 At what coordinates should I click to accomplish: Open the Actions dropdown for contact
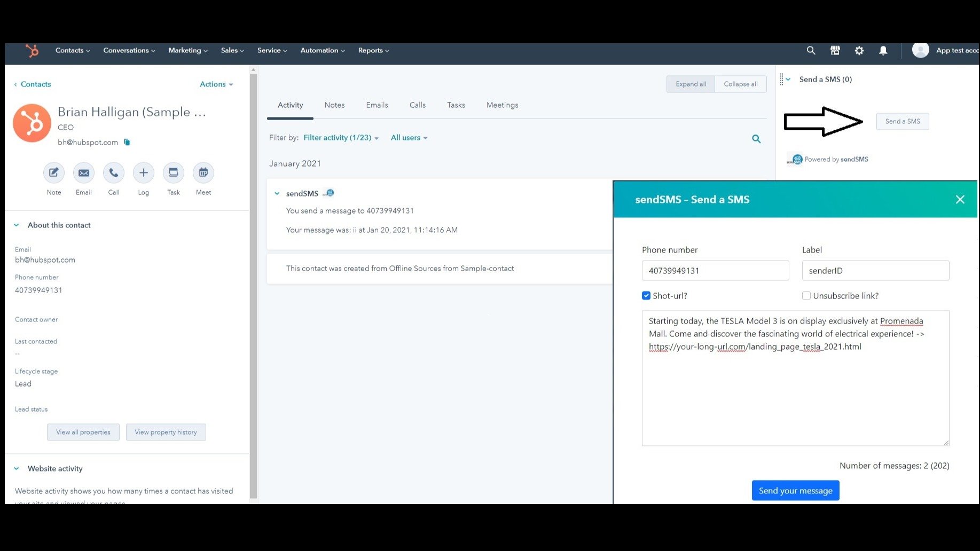click(x=216, y=84)
